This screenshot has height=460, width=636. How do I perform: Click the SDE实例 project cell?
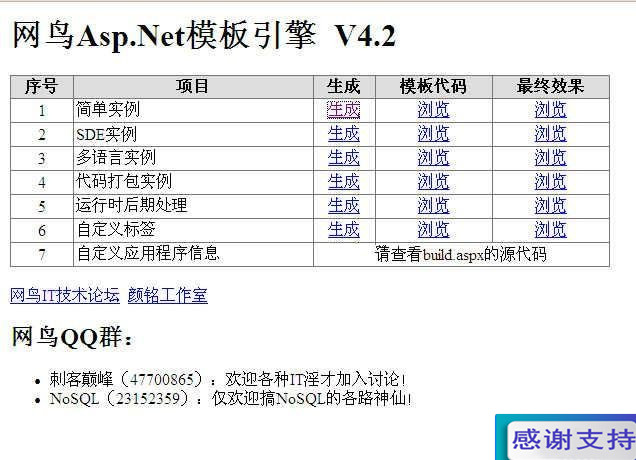[193, 134]
